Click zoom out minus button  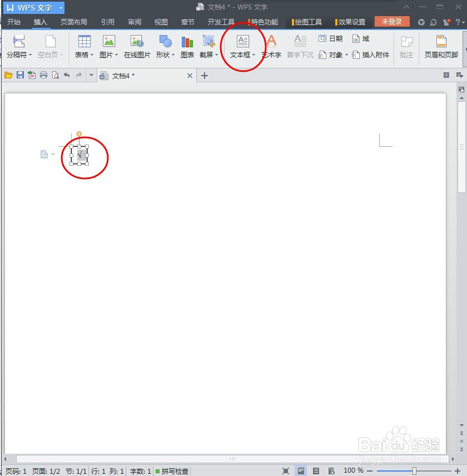click(370, 471)
